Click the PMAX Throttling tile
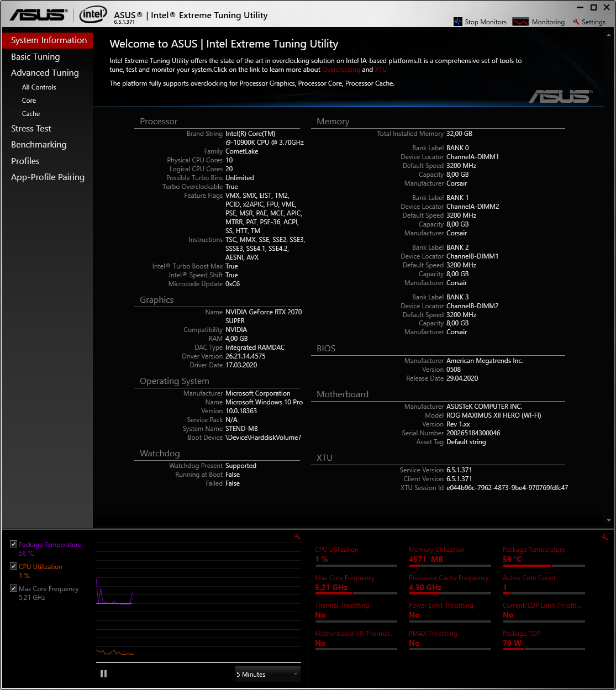The image size is (616, 690). (450, 640)
